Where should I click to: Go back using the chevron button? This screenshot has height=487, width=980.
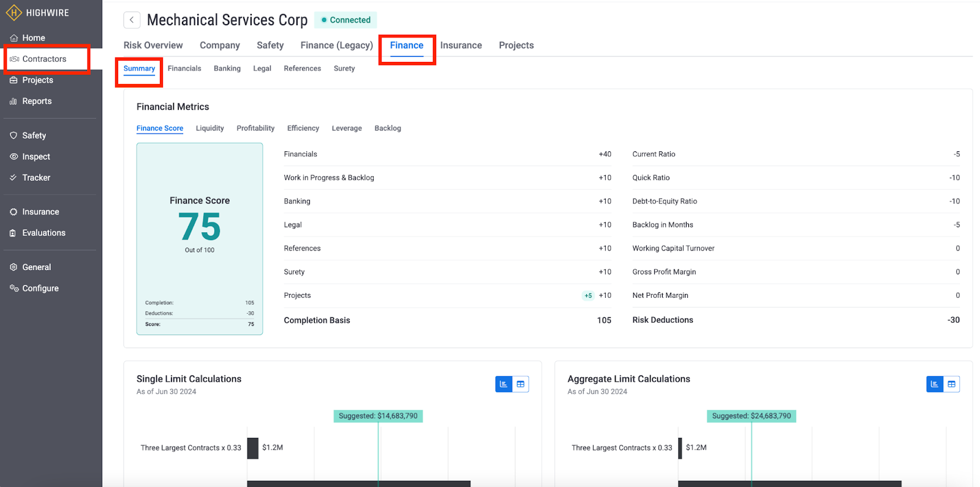132,20
